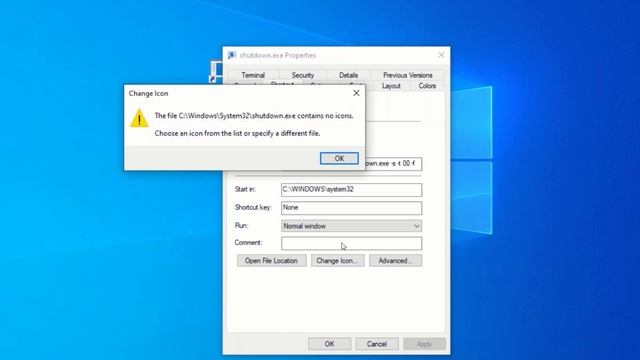Click the Target field ending in -s -t 00
The width and height of the screenshot is (640, 360).
(x=393, y=164)
